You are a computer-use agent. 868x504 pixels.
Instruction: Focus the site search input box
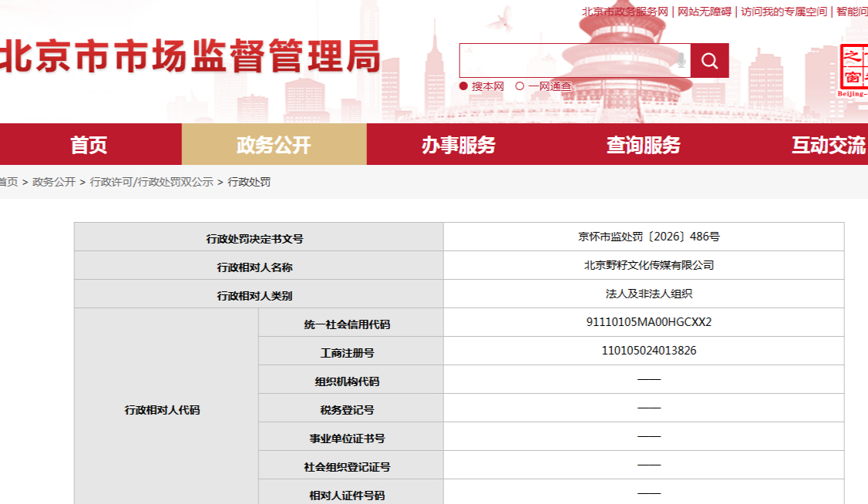click(574, 60)
